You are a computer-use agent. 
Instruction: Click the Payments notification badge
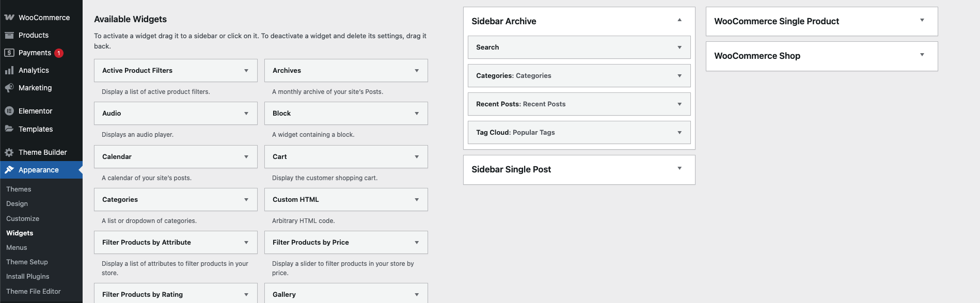click(x=59, y=53)
